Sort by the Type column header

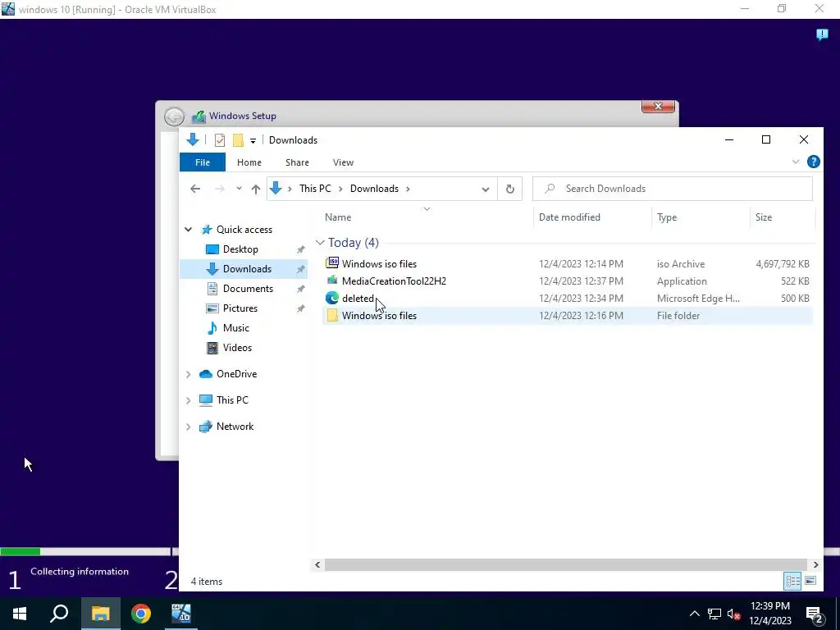[x=667, y=217]
